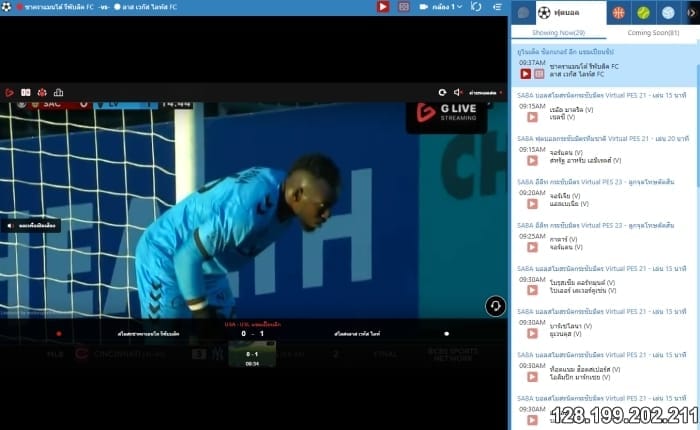The height and width of the screenshot is (430, 700).
Task: Switch to Showing Now(29) tab
Action: [558, 33]
